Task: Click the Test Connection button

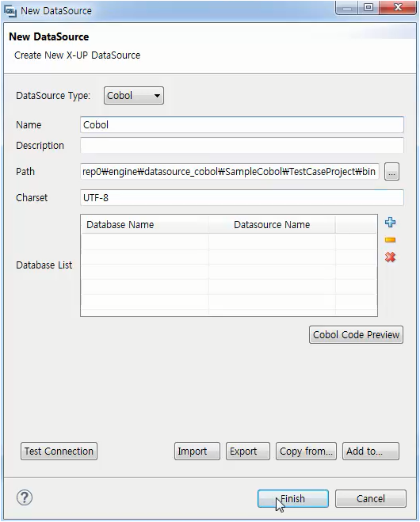Action: pos(59,451)
